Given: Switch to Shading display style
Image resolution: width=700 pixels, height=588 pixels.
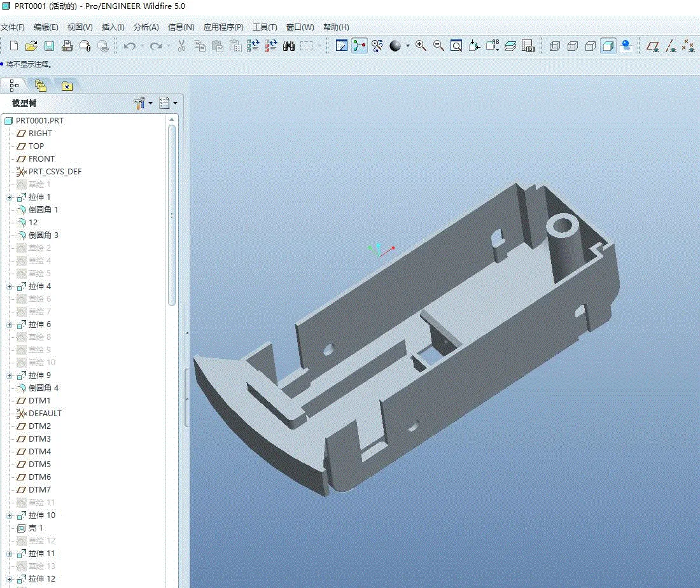Looking at the screenshot, I should pyautogui.click(x=608, y=46).
